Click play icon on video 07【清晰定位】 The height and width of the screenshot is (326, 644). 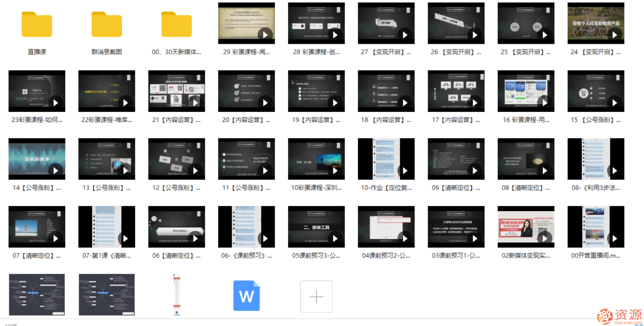coord(55,239)
